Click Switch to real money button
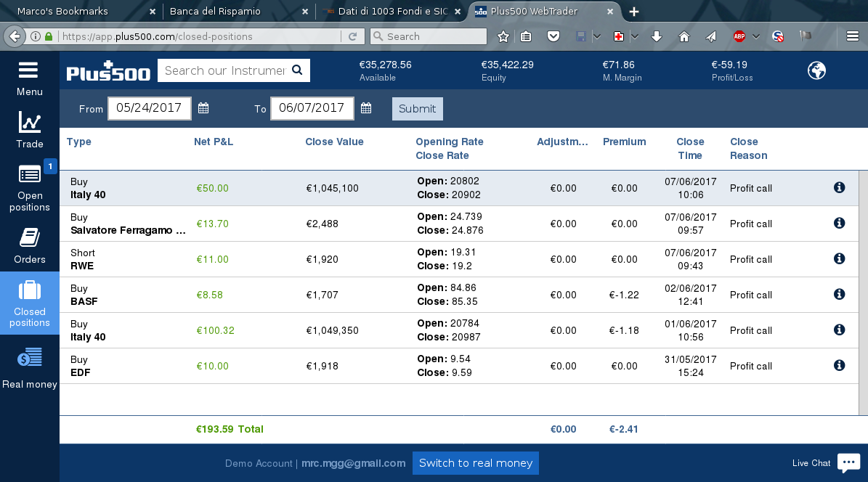This screenshot has width=868, height=482. pos(476,463)
